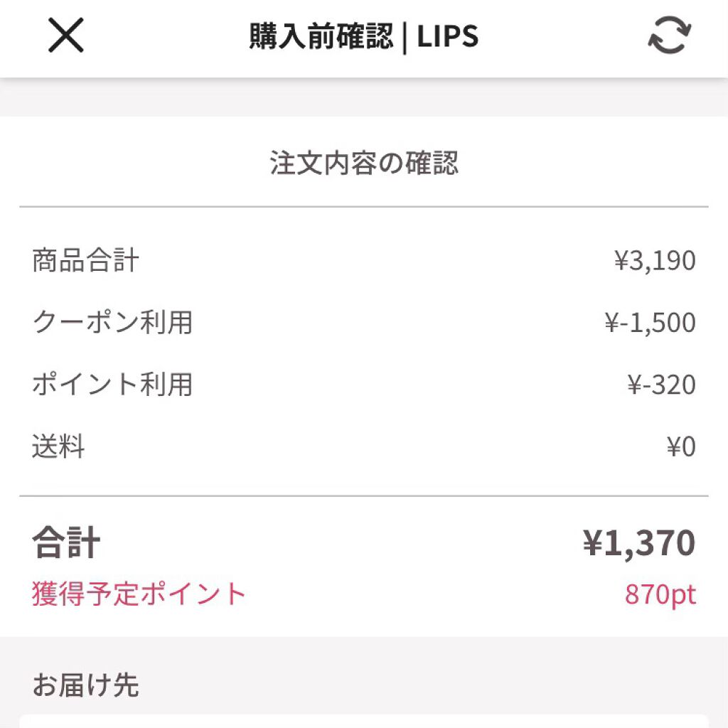728x728 pixels.
Task: Tap the bold 合計 total label
Action: point(66,543)
